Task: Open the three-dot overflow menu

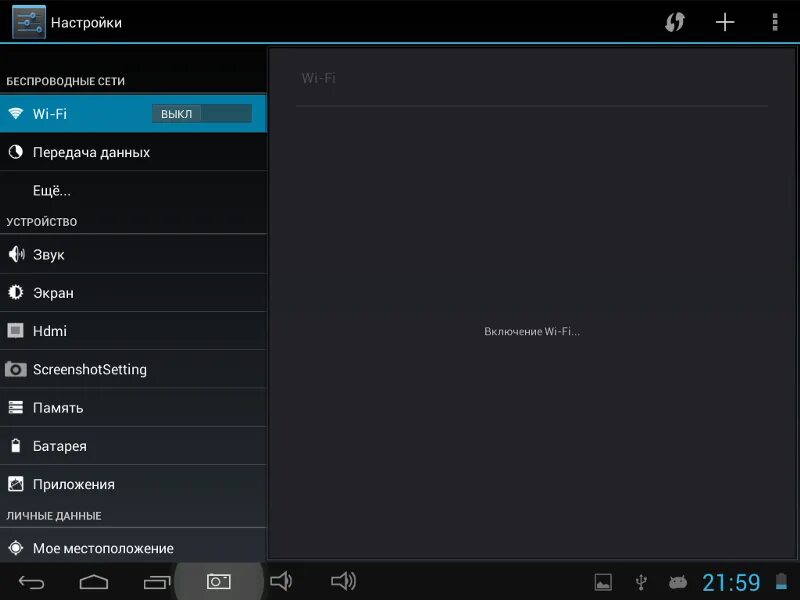Action: pos(774,22)
